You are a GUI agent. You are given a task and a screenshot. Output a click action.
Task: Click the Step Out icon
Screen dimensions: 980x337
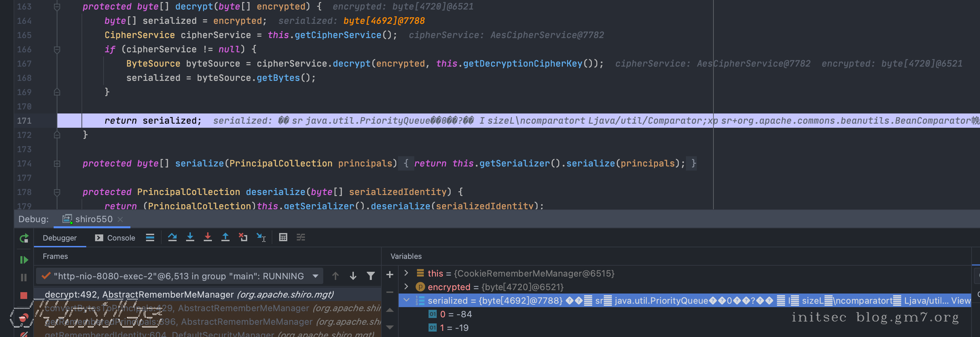225,237
